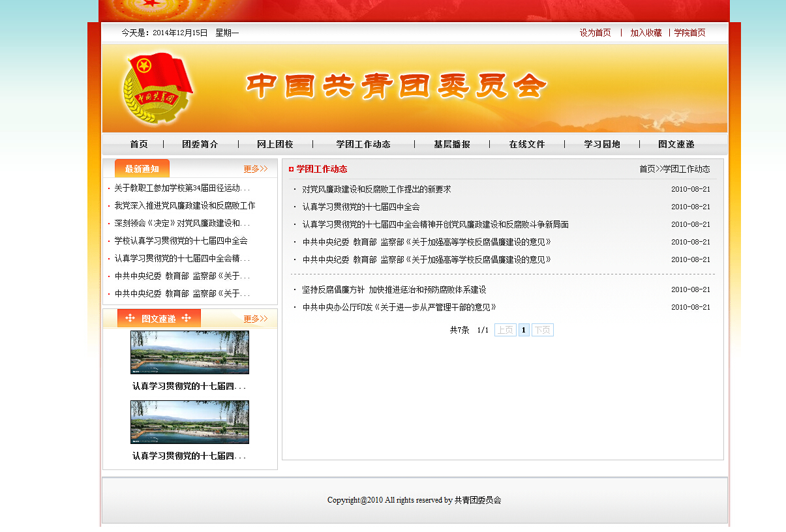Screen dimensions: 786x532
Task: Click the date text 2014年12月15日
Action: (180, 33)
